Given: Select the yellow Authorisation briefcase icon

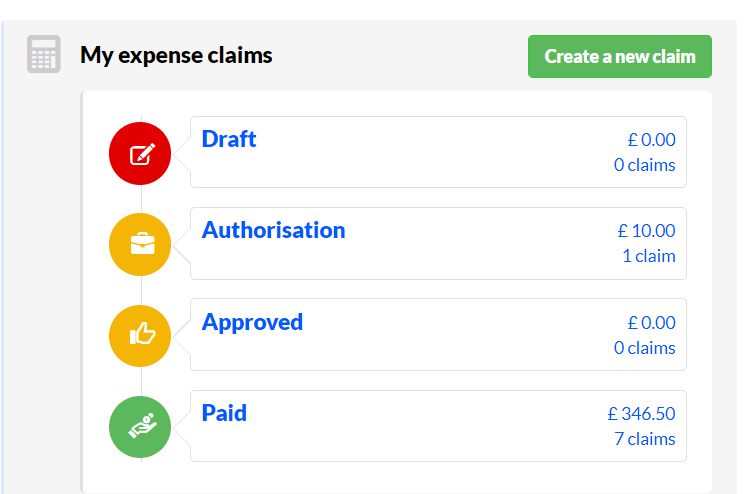Looking at the screenshot, I should pos(140,244).
